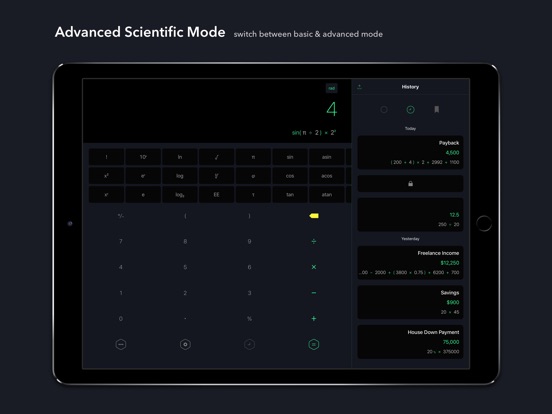This screenshot has height=414, width=552.
Task: Tap the green equals hexagon button
Action: (314, 344)
